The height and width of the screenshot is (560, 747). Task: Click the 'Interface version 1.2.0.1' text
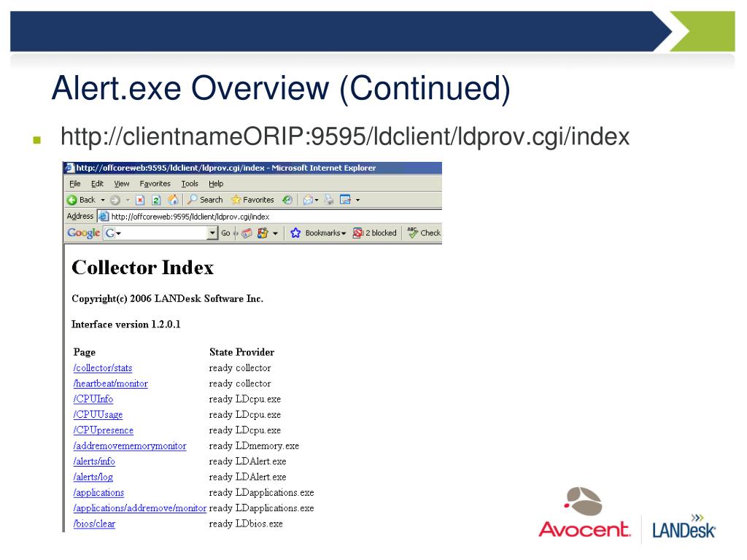pos(125,324)
